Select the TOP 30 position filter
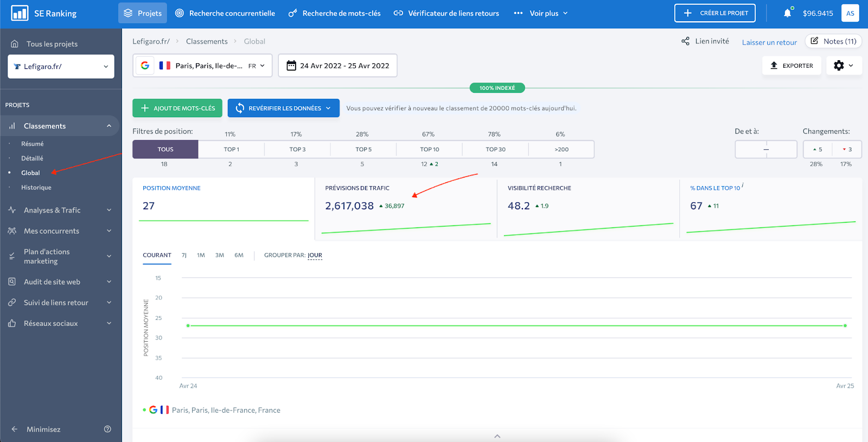The image size is (868, 442). coord(495,149)
